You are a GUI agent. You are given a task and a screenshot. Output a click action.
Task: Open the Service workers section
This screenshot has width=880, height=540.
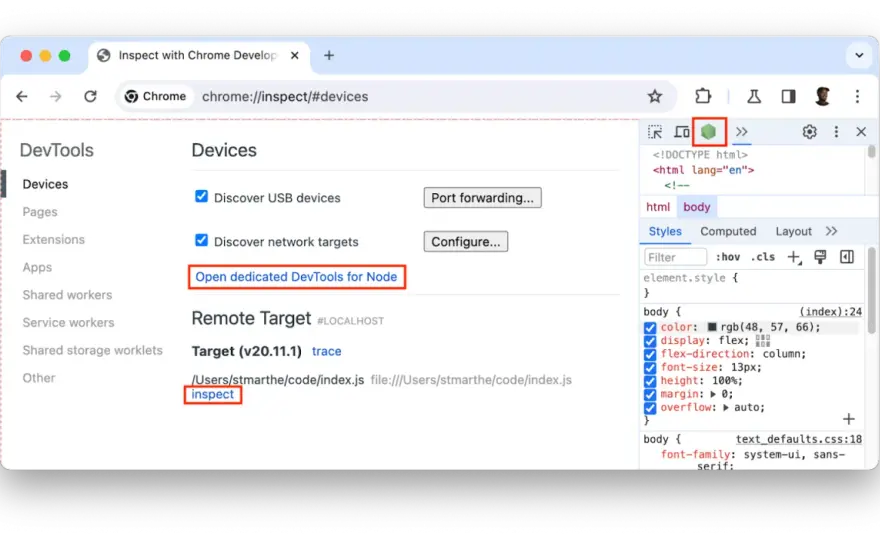[68, 322]
